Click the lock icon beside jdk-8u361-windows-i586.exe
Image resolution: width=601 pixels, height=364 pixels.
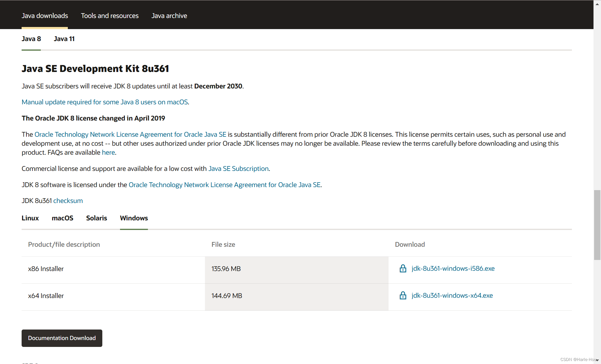tap(403, 268)
